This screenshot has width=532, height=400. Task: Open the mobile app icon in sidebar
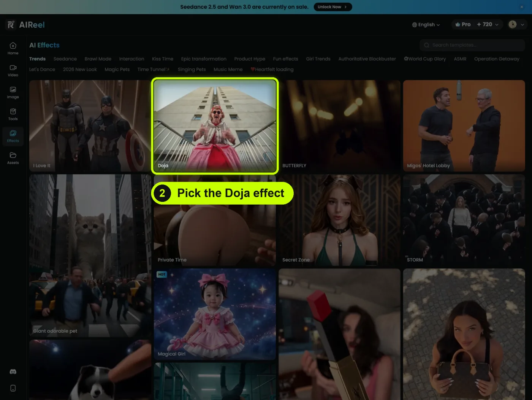13,388
